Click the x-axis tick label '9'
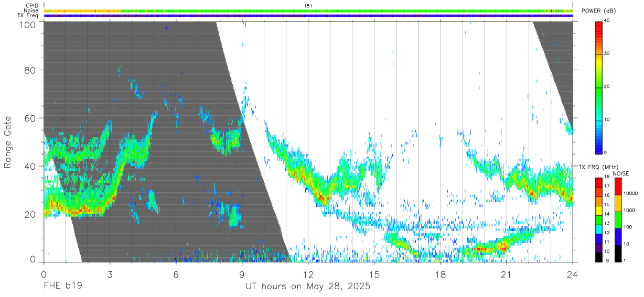This screenshot has width=644, height=297. [x=242, y=276]
